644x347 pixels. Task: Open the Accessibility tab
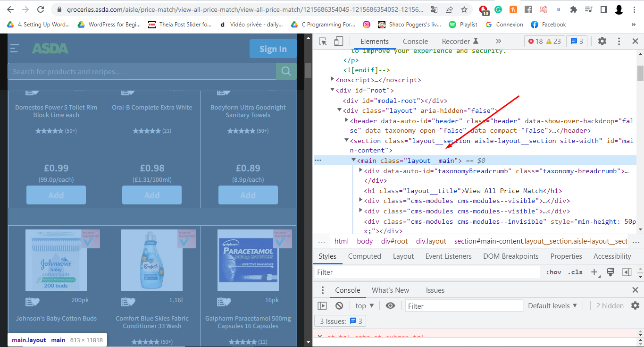click(612, 256)
